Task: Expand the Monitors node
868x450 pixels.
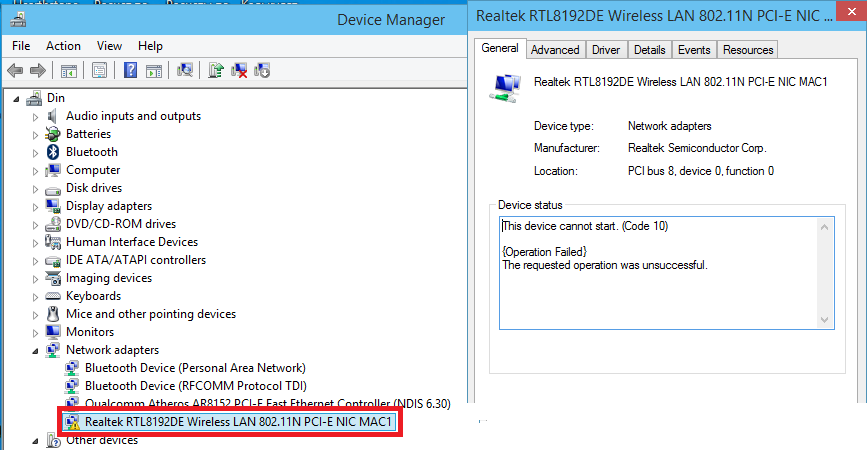Action: coord(35,333)
